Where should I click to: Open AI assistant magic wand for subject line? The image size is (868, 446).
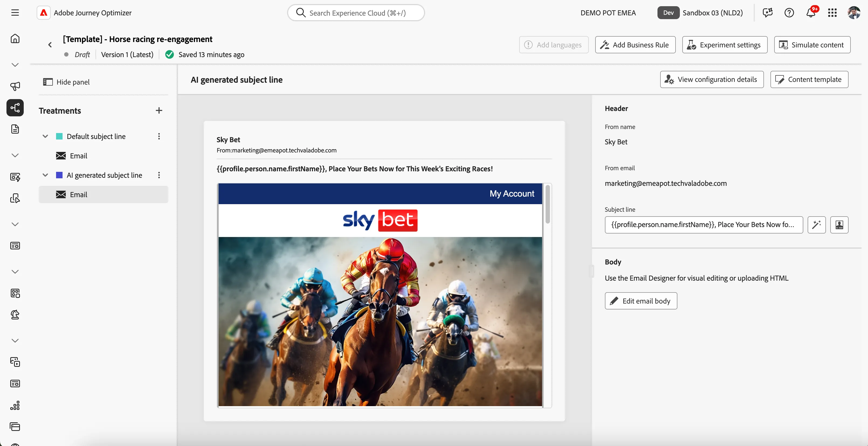point(817,225)
